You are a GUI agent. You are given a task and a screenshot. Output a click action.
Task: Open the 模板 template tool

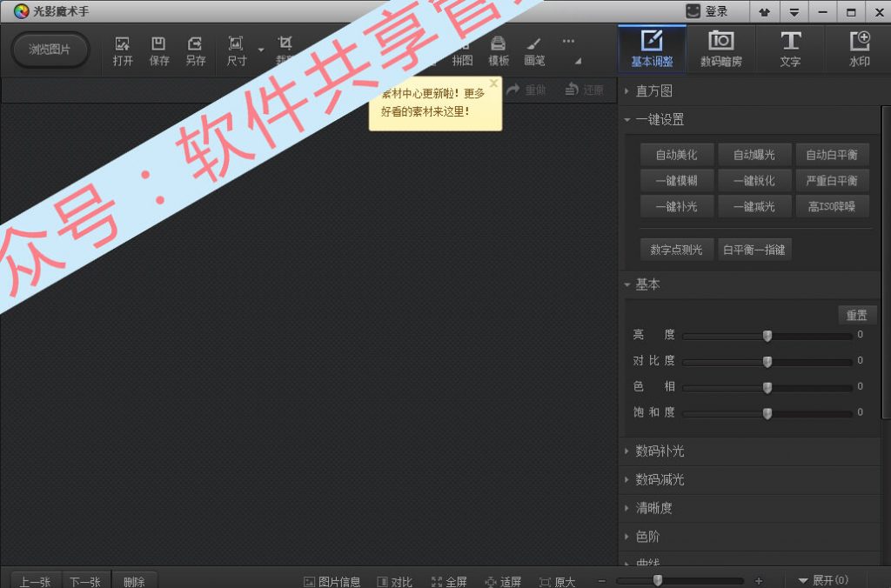click(x=499, y=50)
